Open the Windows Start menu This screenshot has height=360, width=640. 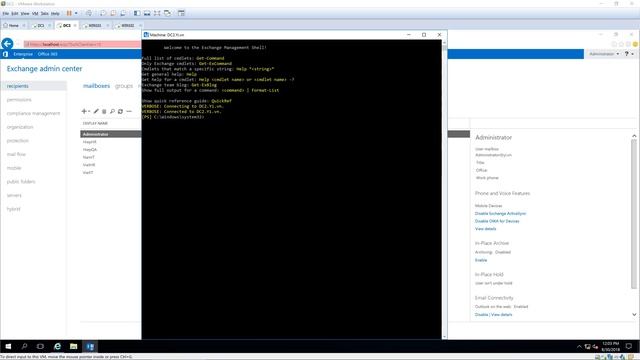tap(8, 346)
